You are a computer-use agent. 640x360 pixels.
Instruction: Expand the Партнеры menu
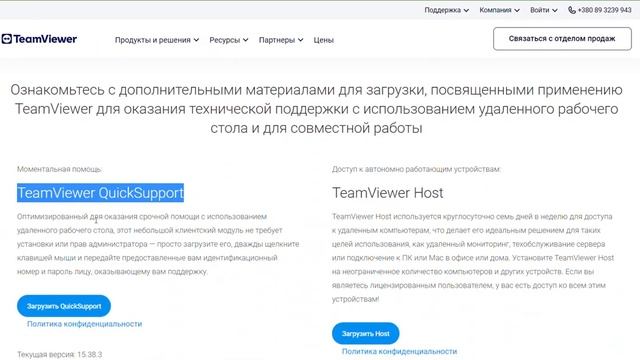[x=281, y=40]
